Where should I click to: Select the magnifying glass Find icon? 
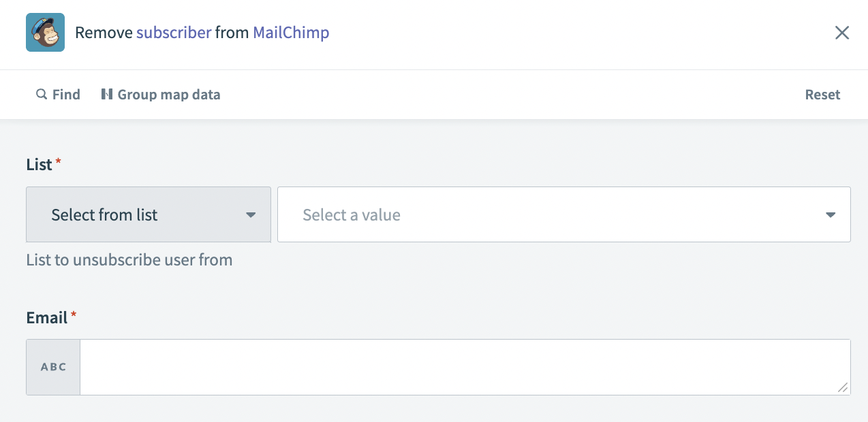[x=41, y=94]
